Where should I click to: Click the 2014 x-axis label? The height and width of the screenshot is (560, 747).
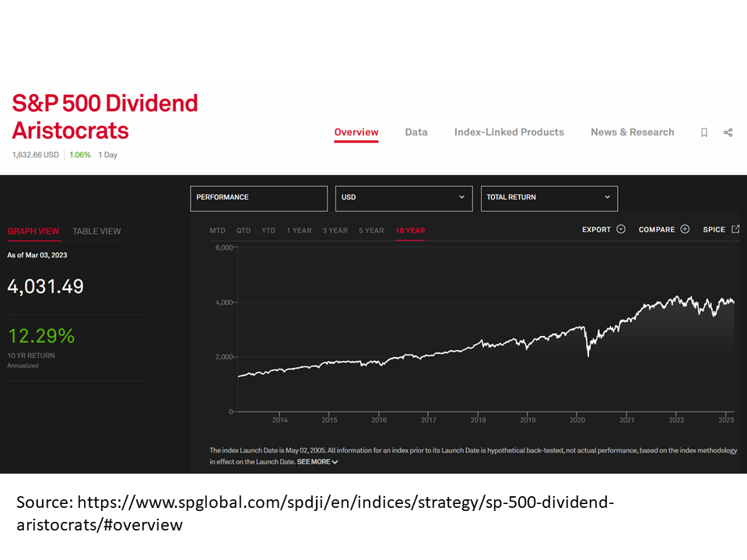coord(280,420)
